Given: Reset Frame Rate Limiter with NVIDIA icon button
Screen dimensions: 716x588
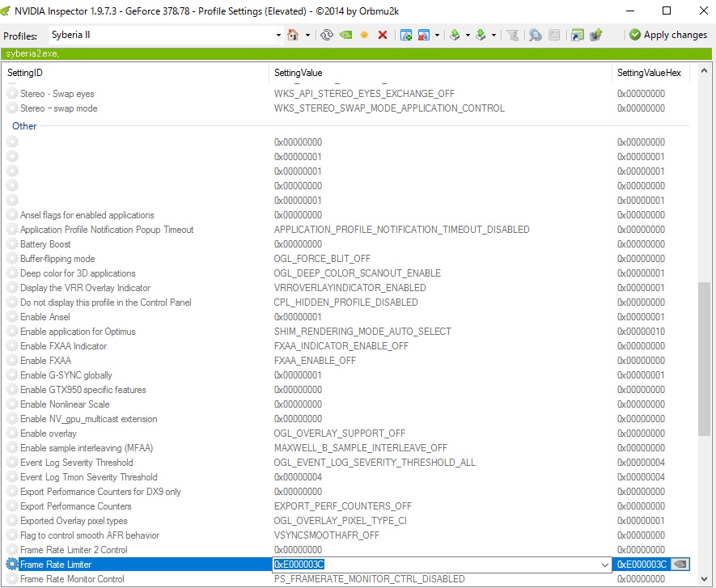Looking at the screenshot, I should [680, 565].
